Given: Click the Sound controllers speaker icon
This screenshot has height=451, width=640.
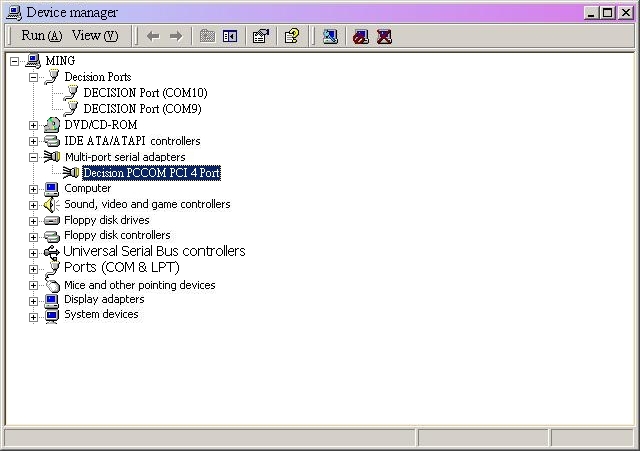Looking at the screenshot, I should (x=52, y=205).
